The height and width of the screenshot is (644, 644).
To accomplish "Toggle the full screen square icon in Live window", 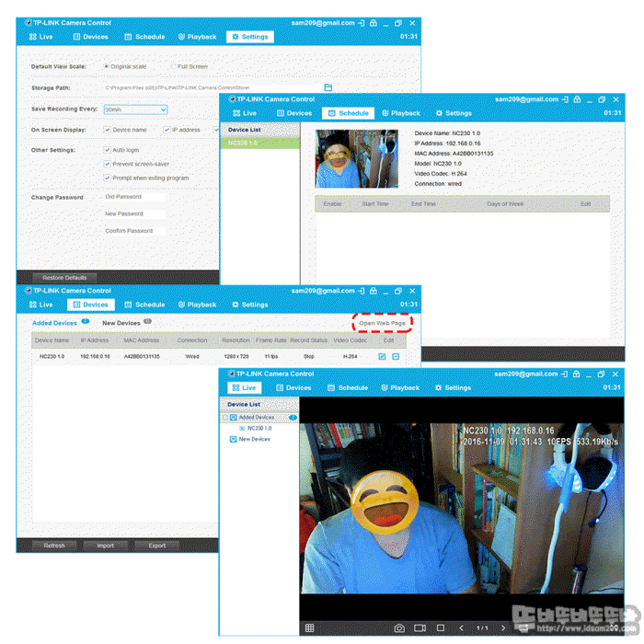I will pyautogui.click(x=441, y=628).
